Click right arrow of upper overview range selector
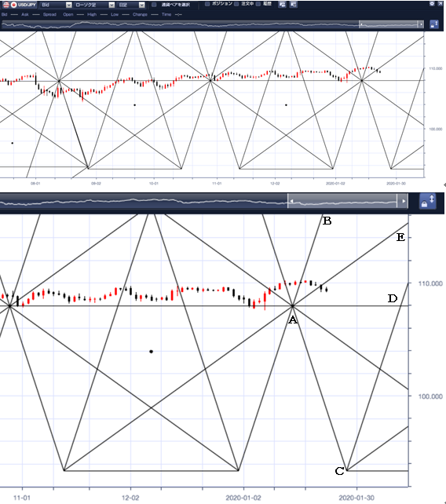446x504 pixels. [421, 24]
